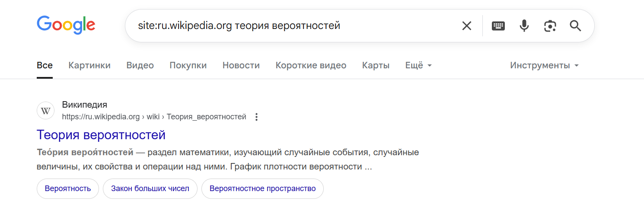Open the Инструменты dropdown

[544, 65]
